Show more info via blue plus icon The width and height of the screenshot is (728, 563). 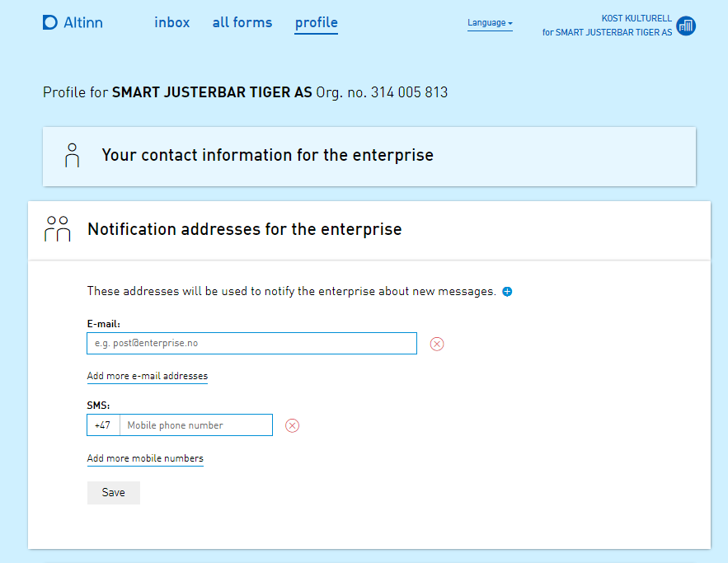tap(507, 292)
